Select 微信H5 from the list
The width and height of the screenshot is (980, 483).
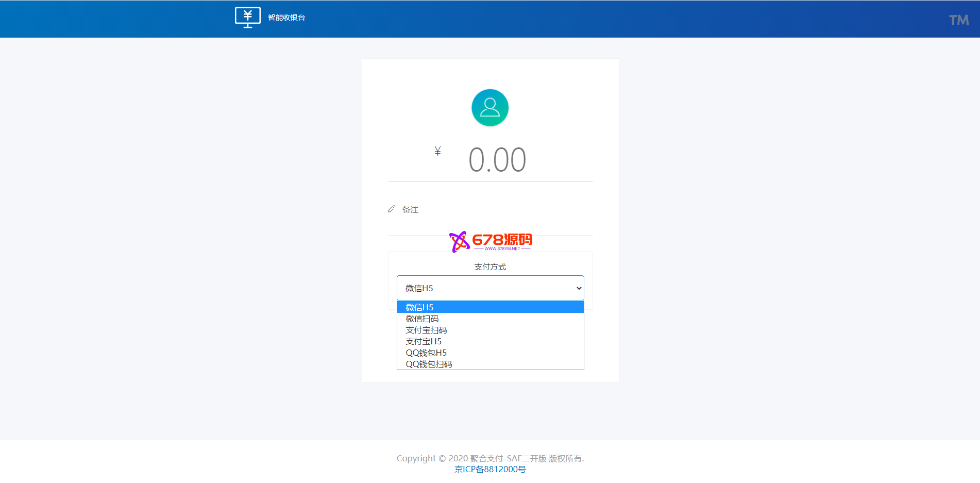coord(419,307)
